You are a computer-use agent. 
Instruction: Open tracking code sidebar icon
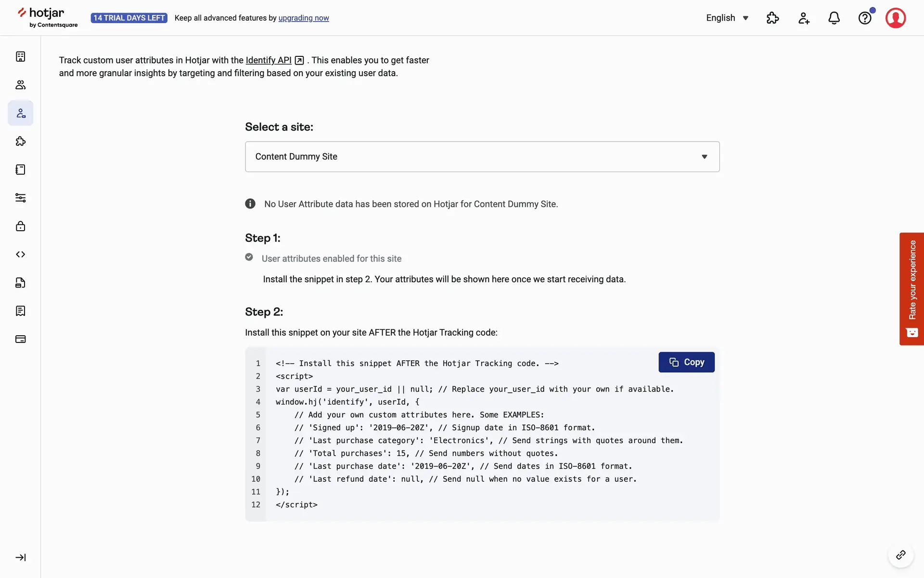coord(20,254)
